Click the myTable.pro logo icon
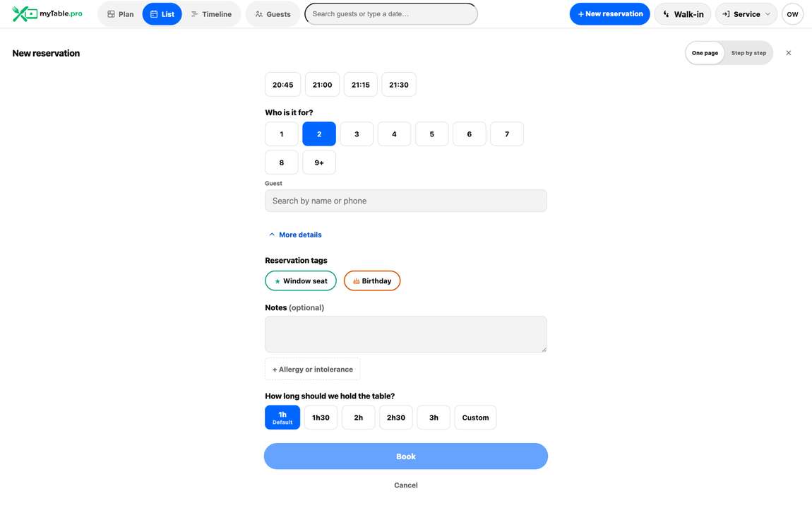812x508 pixels. (x=24, y=14)
